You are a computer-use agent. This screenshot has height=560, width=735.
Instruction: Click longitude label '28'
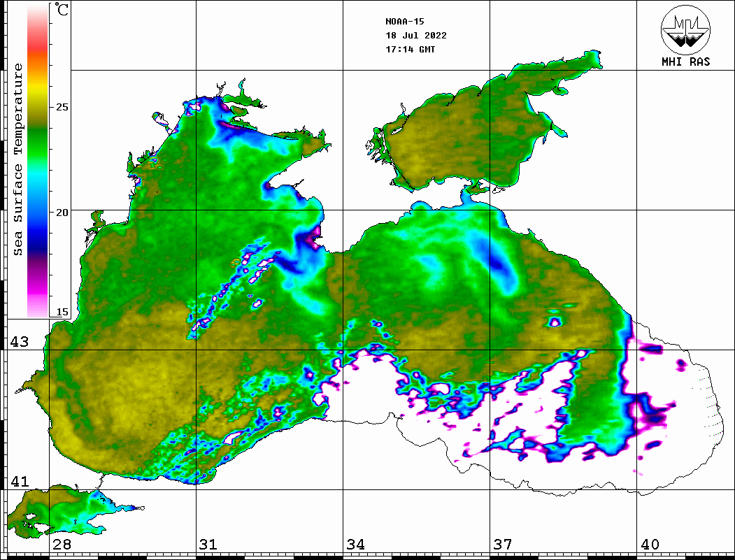62,545
